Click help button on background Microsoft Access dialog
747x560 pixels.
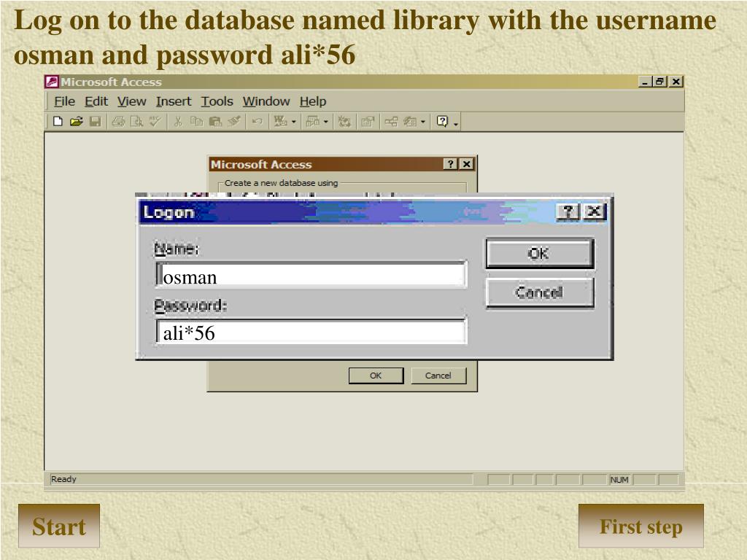click(x=451, y=164)
